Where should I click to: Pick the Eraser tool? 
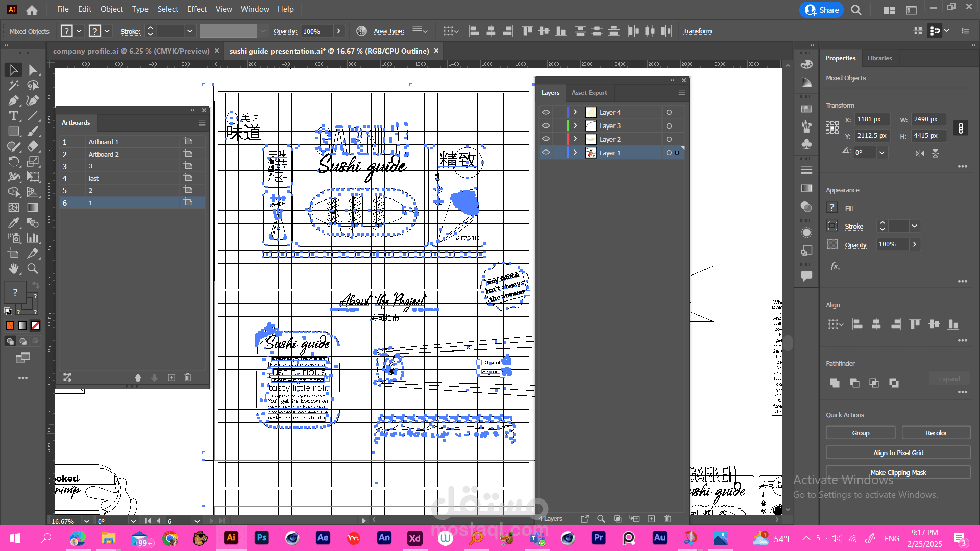point(33,146)
